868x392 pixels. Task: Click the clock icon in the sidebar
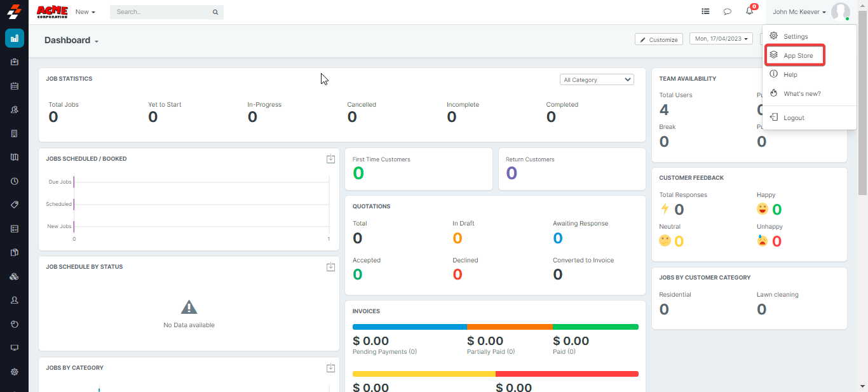tap(14, 181)
